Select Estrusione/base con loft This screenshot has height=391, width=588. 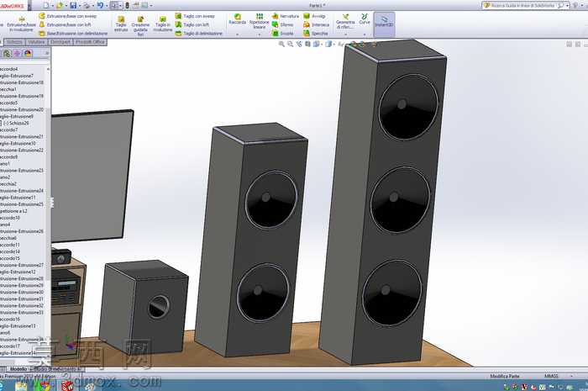click(x=65, y=24)
